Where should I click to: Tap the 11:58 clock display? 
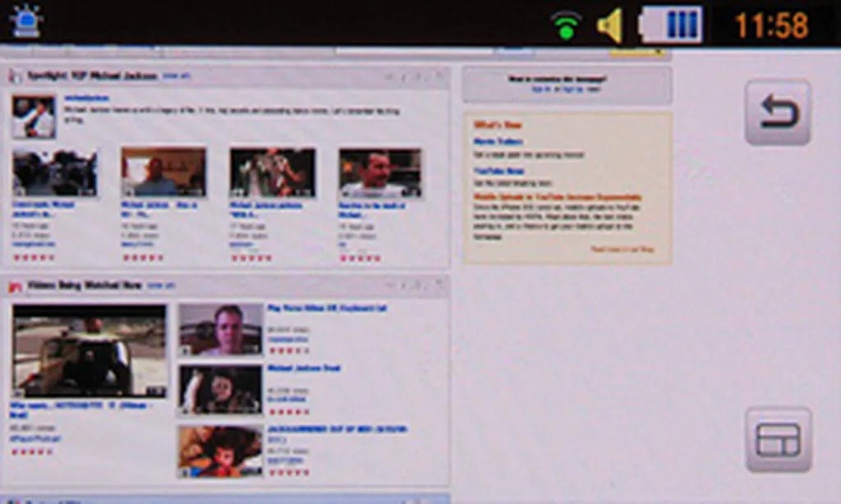[771, 25]
